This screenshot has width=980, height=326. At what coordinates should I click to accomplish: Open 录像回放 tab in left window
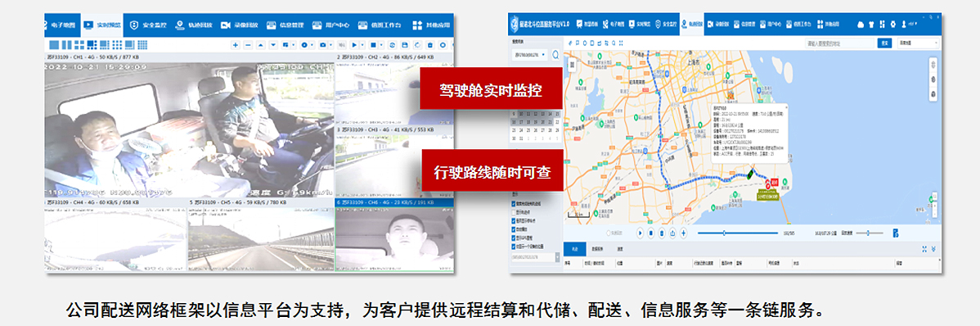pyautogui.click(x=240, y=25)
